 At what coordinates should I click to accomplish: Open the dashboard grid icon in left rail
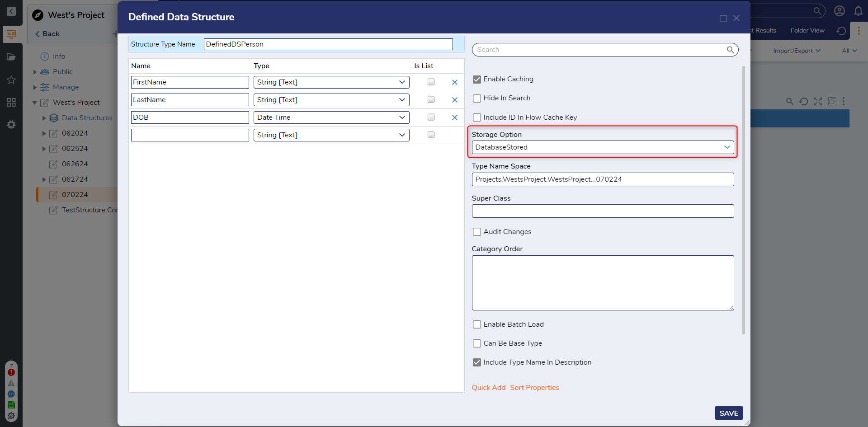coord(11,103)
